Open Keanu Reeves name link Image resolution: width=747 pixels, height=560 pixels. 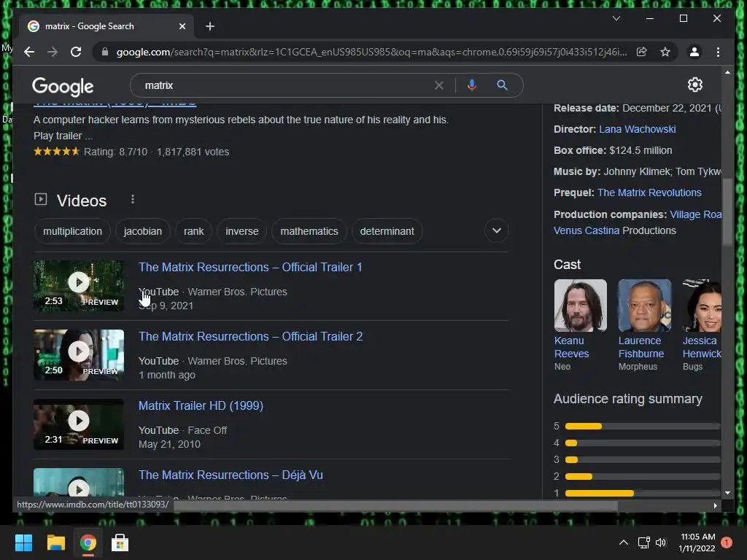[571, 347]
